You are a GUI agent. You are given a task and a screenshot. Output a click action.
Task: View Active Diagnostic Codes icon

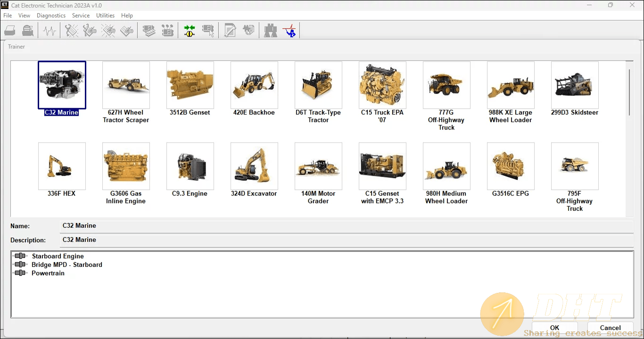click(x=71, y=30)
